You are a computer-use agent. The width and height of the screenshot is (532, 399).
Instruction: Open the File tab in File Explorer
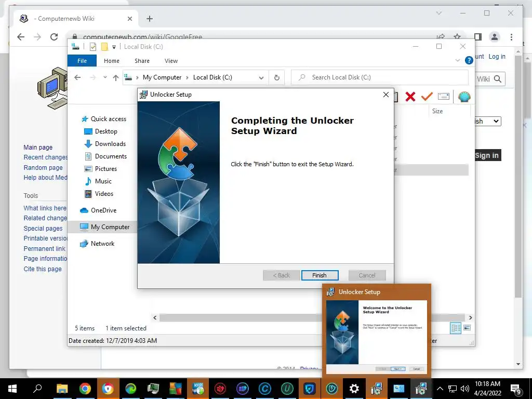82,61
